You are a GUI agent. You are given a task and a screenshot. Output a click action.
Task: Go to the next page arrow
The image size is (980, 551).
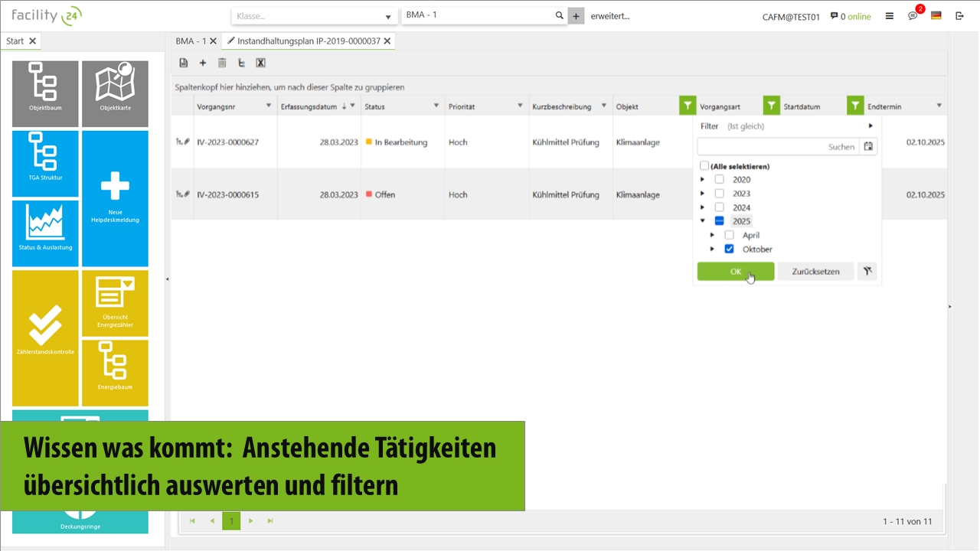250,521
